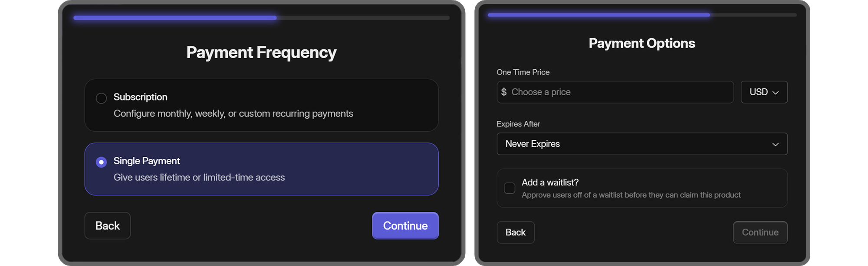Click the chevron on Never Expires selector
This screenshot has width=868, height=266.
pos(776,144)
